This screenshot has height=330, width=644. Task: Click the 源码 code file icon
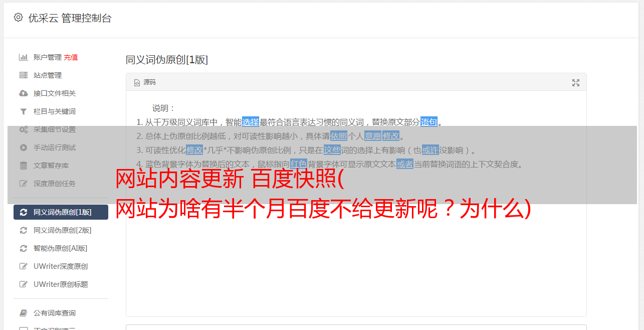click(x=137, y=83)
